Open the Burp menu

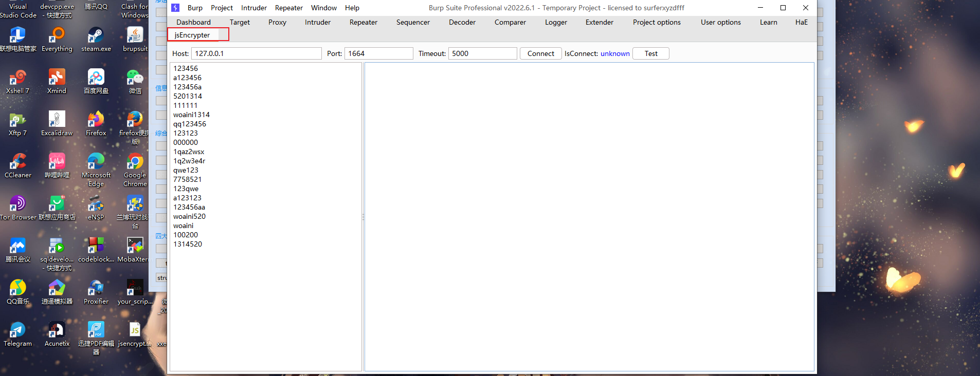[x=195, y=8]
